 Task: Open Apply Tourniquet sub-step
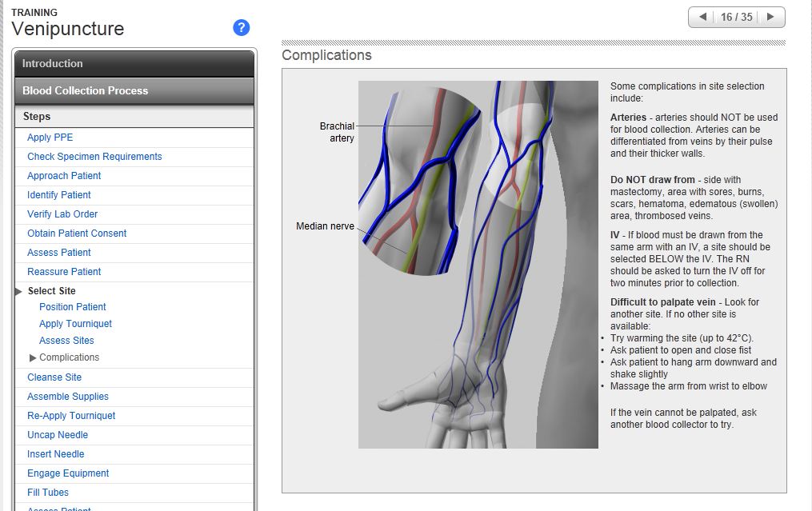coord(75,324)
